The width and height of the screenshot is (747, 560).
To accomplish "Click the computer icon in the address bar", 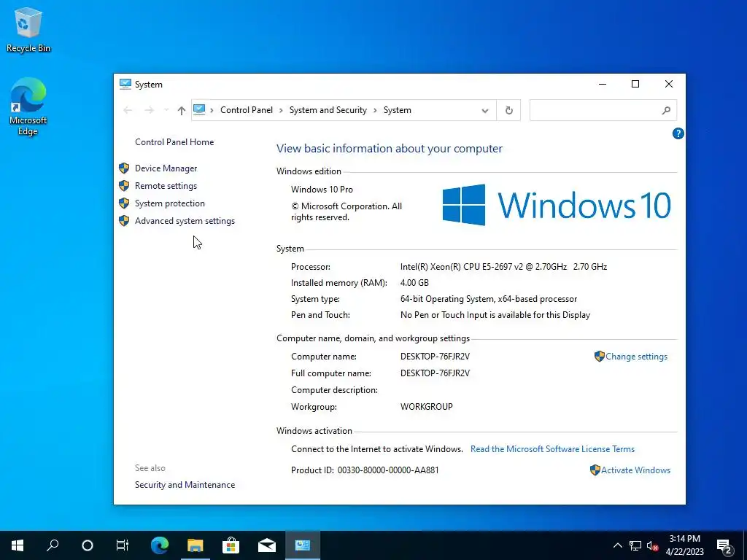I will point(199,110).
